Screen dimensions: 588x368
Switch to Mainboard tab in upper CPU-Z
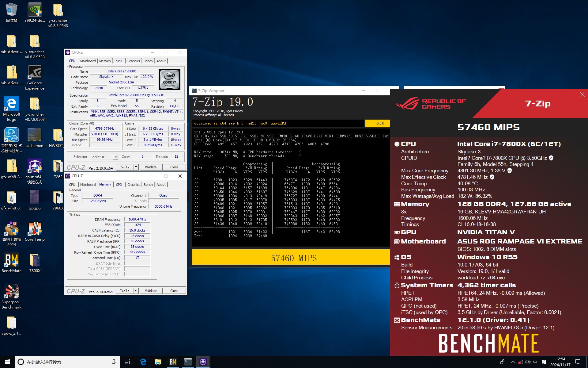(88, 61)
